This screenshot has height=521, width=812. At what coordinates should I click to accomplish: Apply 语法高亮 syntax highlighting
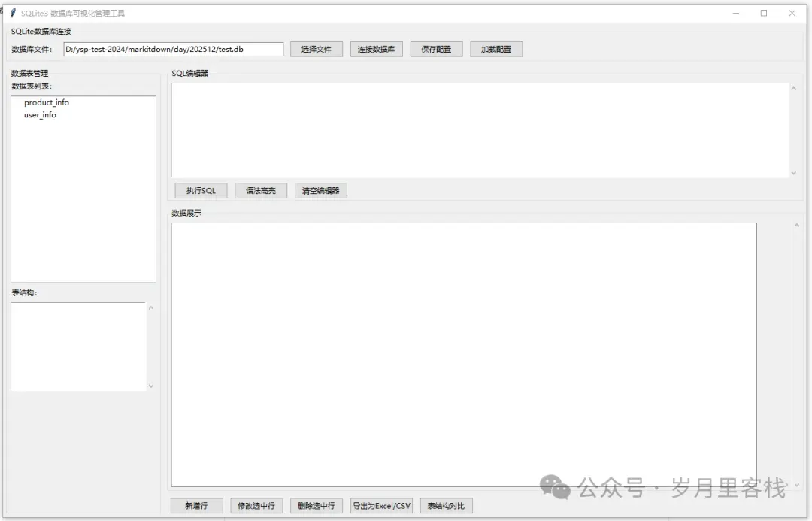(261, 191)
